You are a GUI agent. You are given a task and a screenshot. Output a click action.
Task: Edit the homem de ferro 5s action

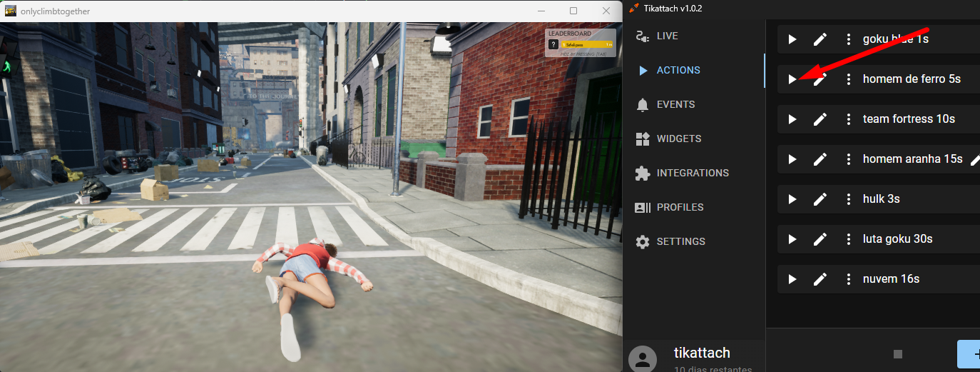point(820,79)
